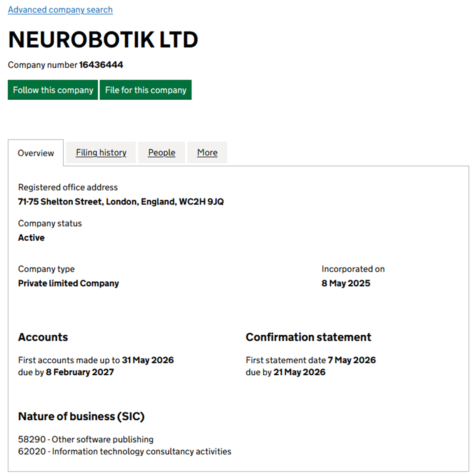Viewport: 474px width, 476px height.
Task: Click the Nature of business heading
Action: click(x=81, y=416)
